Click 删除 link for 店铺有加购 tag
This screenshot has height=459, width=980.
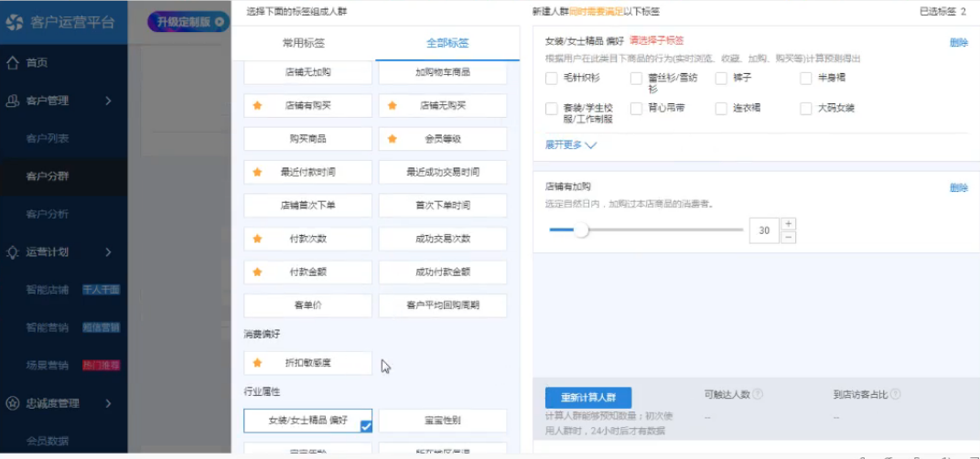(x=958, y=187)
